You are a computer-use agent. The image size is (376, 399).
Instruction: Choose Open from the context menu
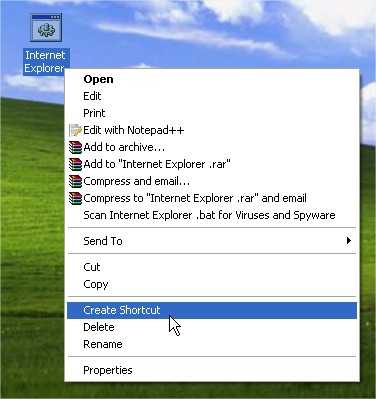click(212, 79)
